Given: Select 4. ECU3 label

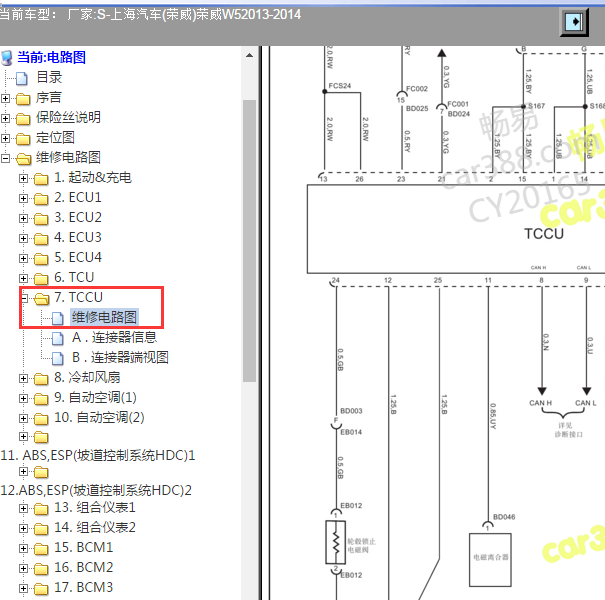Looking at the screenshot, I should (78, 238).
